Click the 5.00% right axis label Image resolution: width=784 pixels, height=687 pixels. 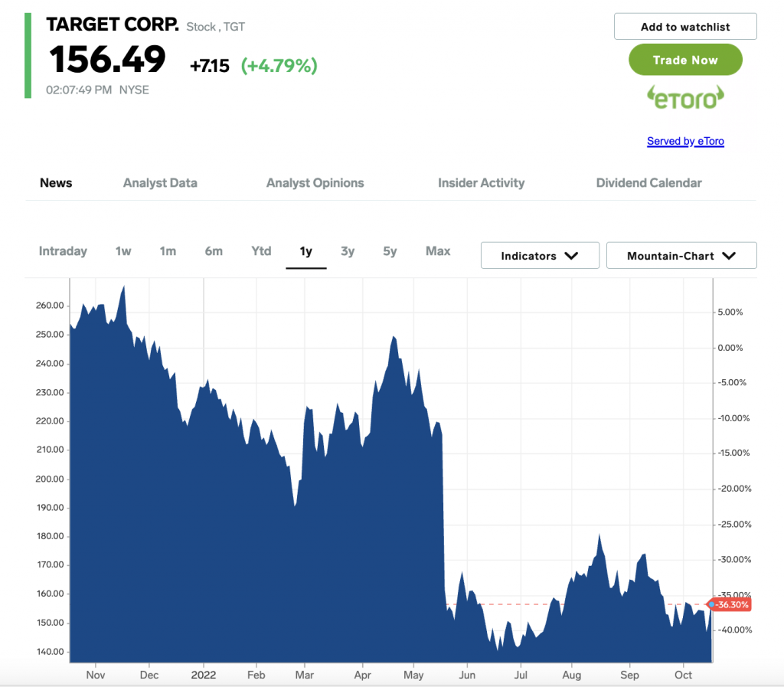(730, 312)
